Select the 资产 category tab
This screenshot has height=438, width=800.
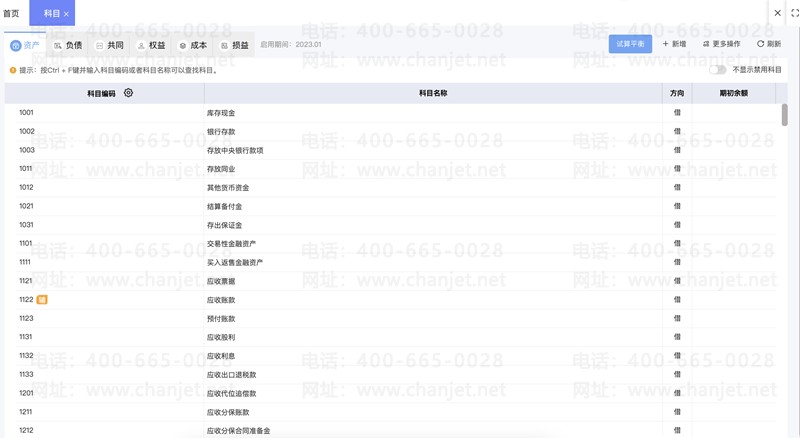tap(25, 45)
